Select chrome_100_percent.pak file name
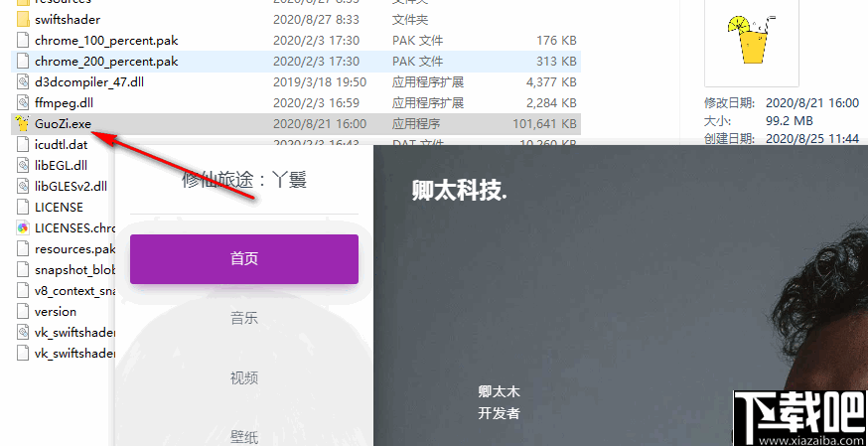This screenshot has height=446, width=868. [x=106, y=41]
